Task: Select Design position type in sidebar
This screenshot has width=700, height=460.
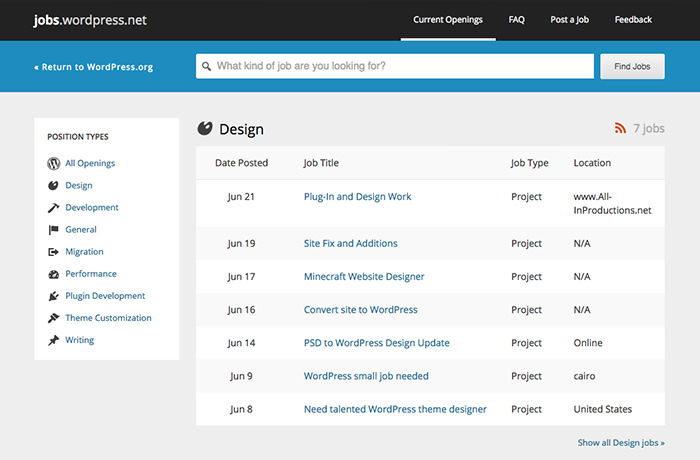Action: [x=79, y=185]
